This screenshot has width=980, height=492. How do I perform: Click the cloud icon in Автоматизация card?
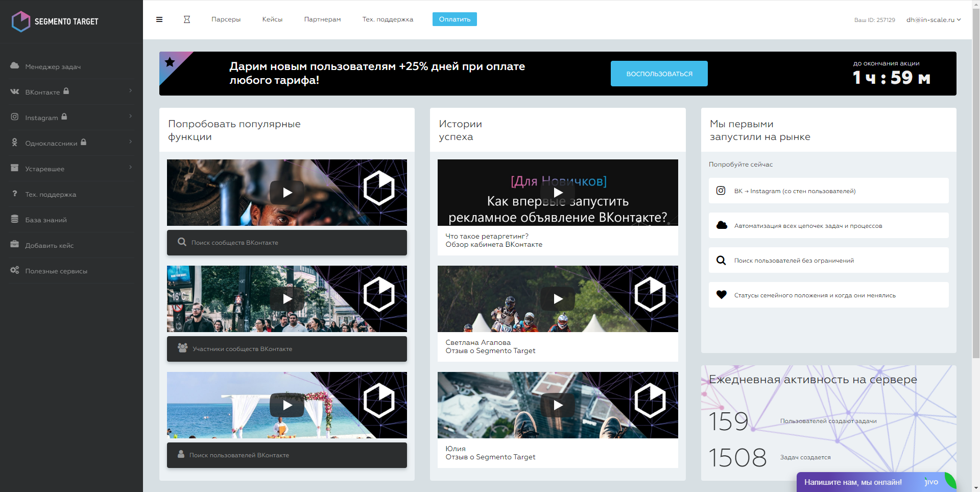[722, 225]
